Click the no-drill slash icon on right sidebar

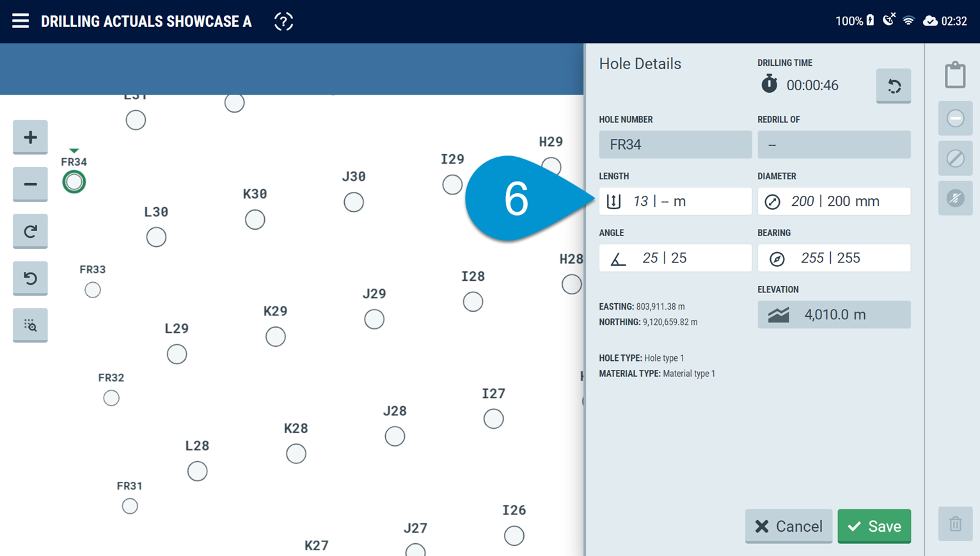tap(955, 158)
